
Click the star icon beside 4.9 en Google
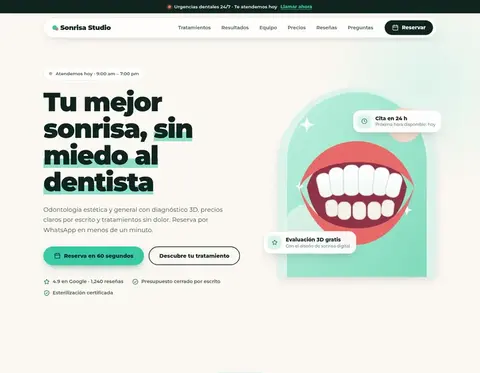coord(47,282)
